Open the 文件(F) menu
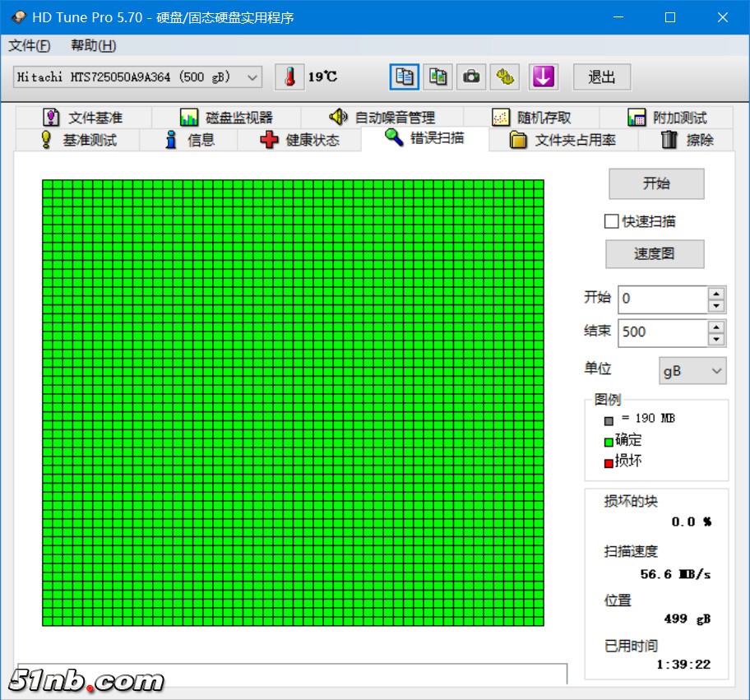The image size is (750, 700). 29,45
